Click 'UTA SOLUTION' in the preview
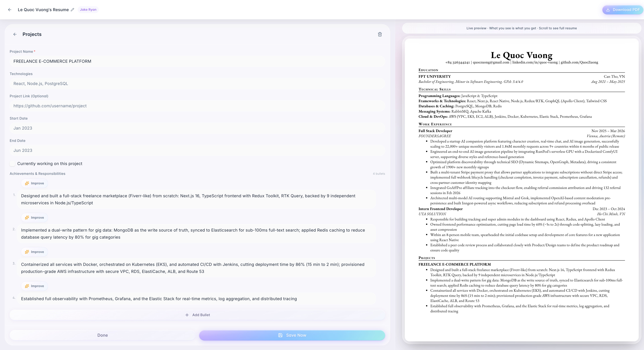Image resolution: width=644 pixels, height=350 pixels. click(x=432, y=214)
